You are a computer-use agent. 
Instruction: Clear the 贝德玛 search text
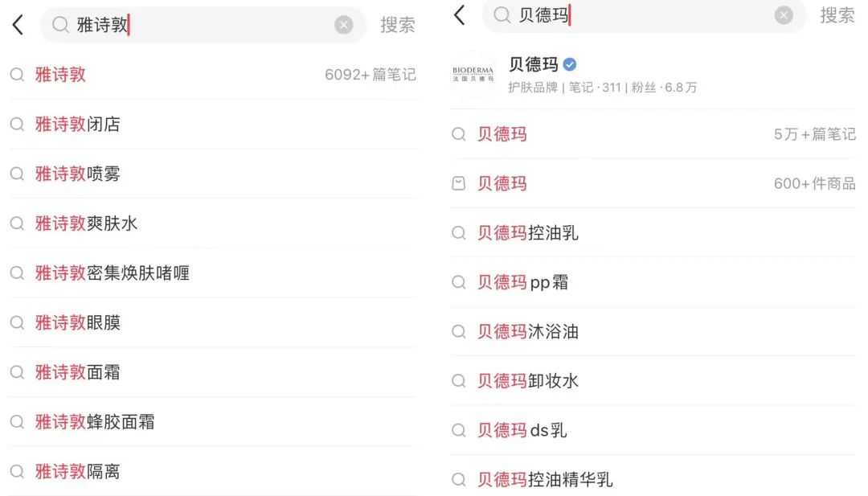coord(784,15)
